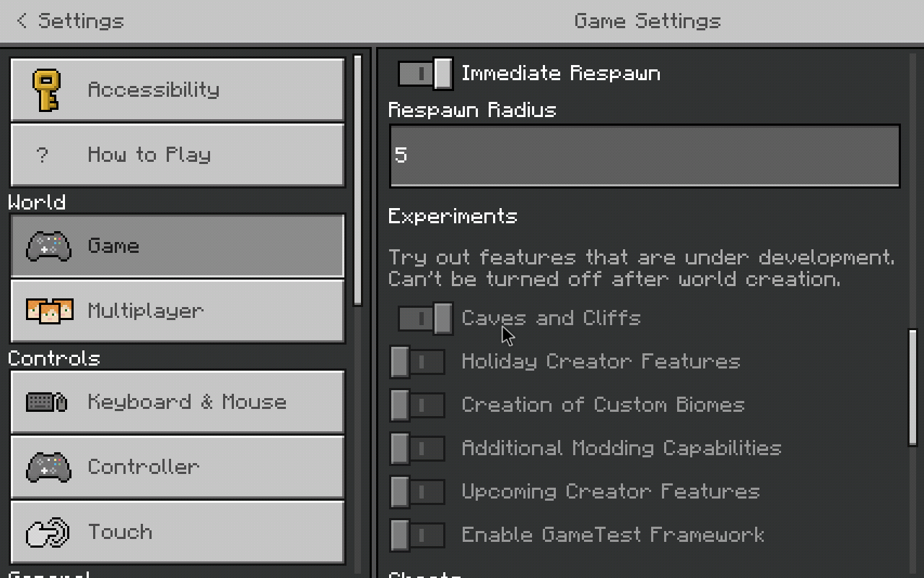
Task: Open the Accessibility settings section
Action: [x=178, y=90]
